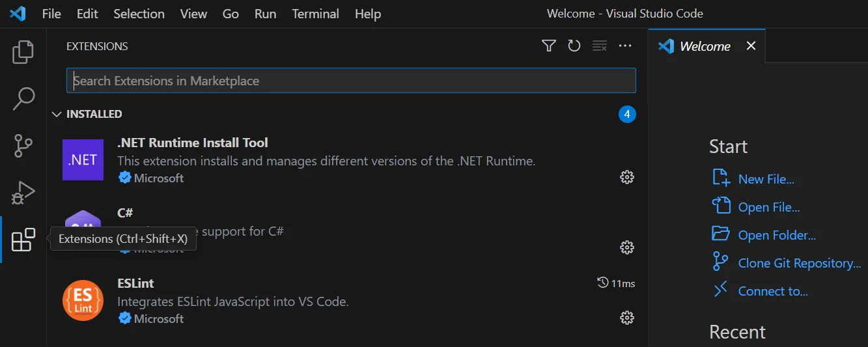
Task: Click verified badge beside Microsoft under .NET Runtime
Action: pyautogui.click(x=124, y=178)
